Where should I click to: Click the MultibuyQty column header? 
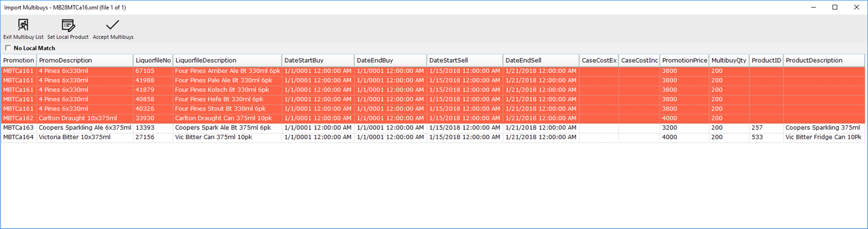(x=729, y=60)
